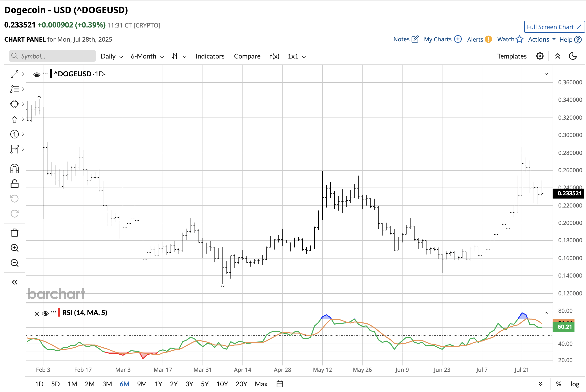This screenshot has height=392, width=586.
Task: Expand bottom panel double chevron down
Action: (540, 384)
